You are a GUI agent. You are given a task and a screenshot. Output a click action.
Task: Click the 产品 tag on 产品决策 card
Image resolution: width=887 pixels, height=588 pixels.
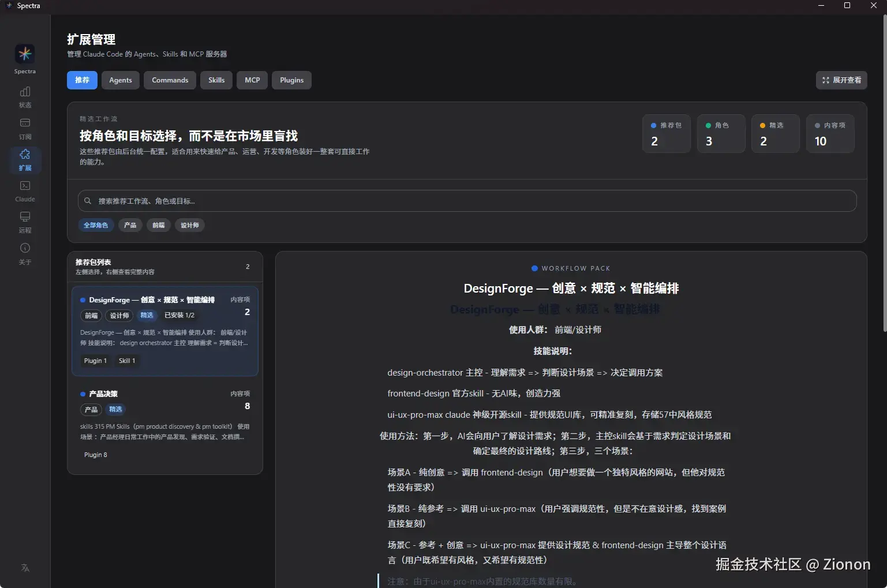91,410
